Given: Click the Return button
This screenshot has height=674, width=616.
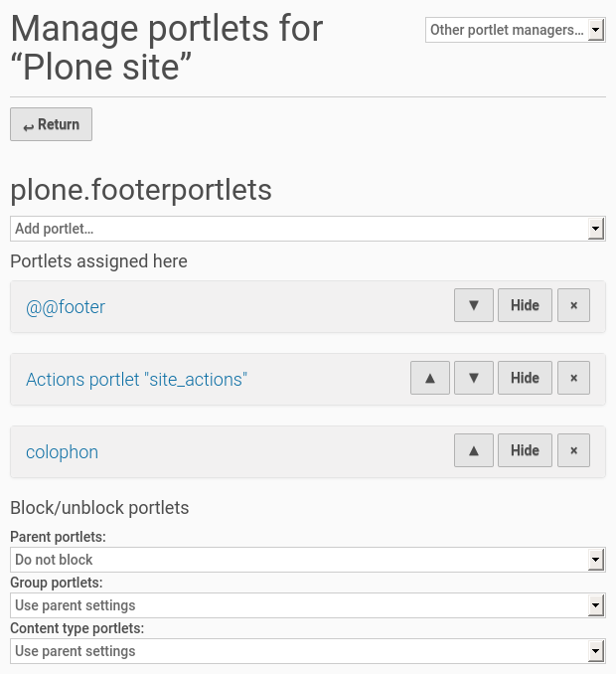Looking at the screenshot, I should tap(51, 124).
